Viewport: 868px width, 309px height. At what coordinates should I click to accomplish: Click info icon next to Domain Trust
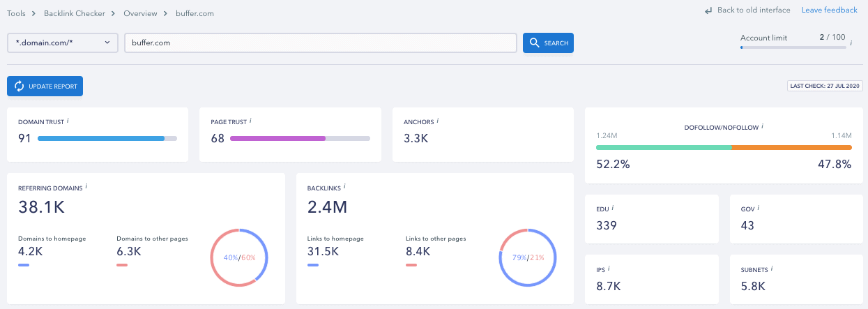pyautogui.click(x=68, y=121)
